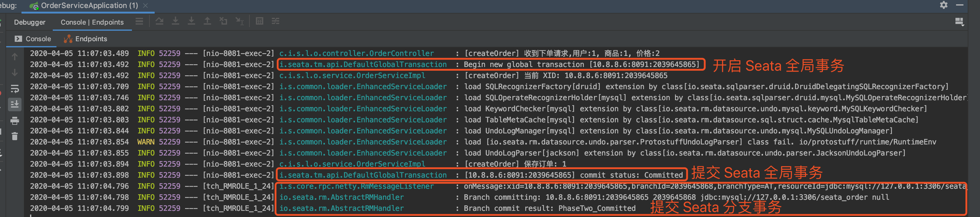
Task: Switch to the Debugger tab
Action: point(30,22)
